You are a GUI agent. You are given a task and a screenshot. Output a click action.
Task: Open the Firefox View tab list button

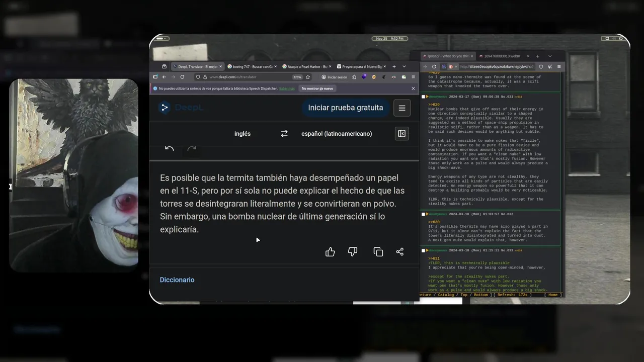(x=164, y=67)
